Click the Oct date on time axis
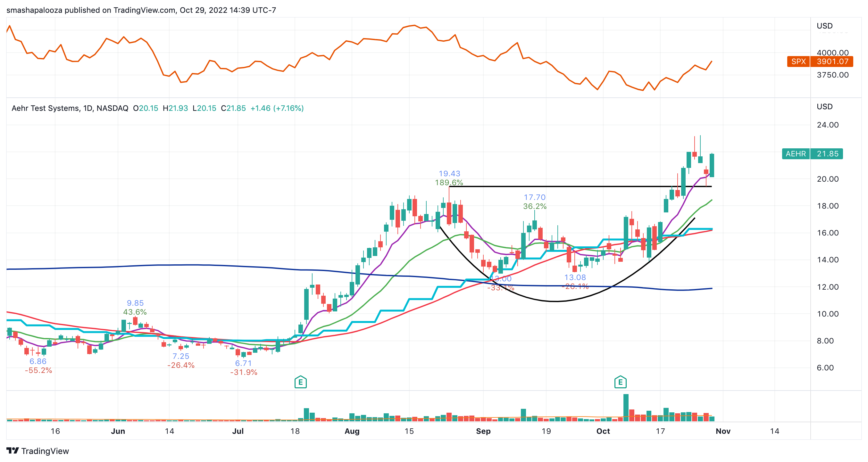 click(x=603, y=431)
